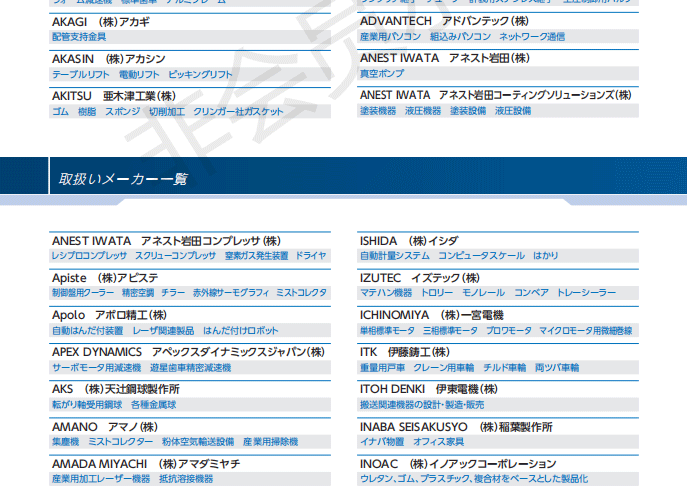
Task: Open the AKASIN (株)アカシン entry
Action: tap(109, 59)
